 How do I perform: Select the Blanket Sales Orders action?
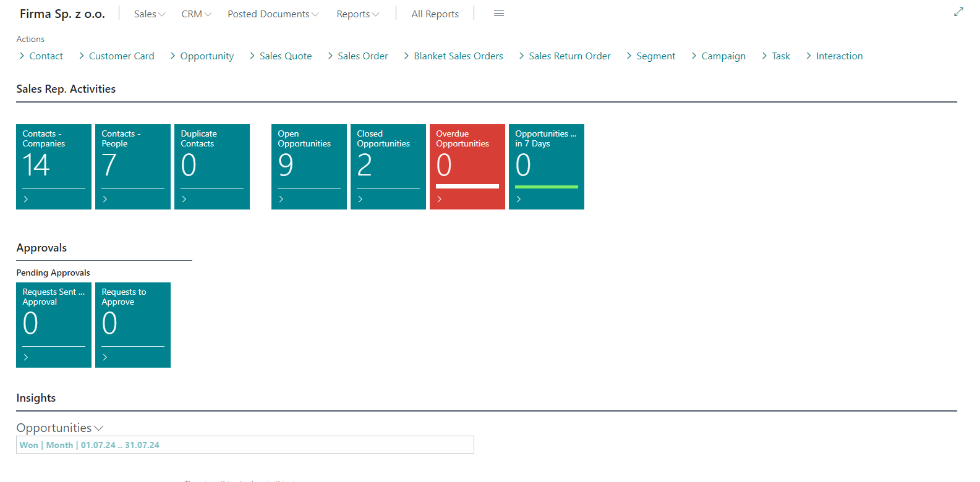point(458,56)
